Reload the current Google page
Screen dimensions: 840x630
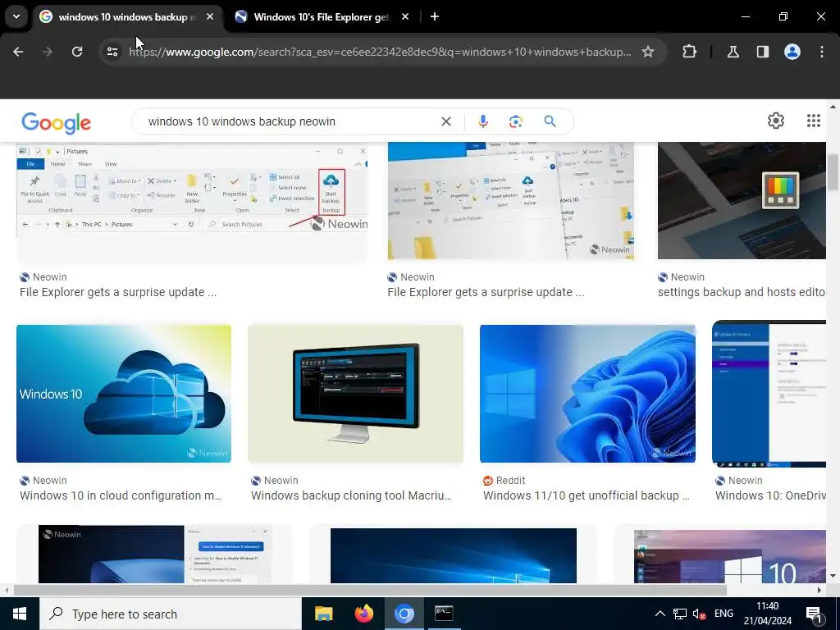point(77,52)
